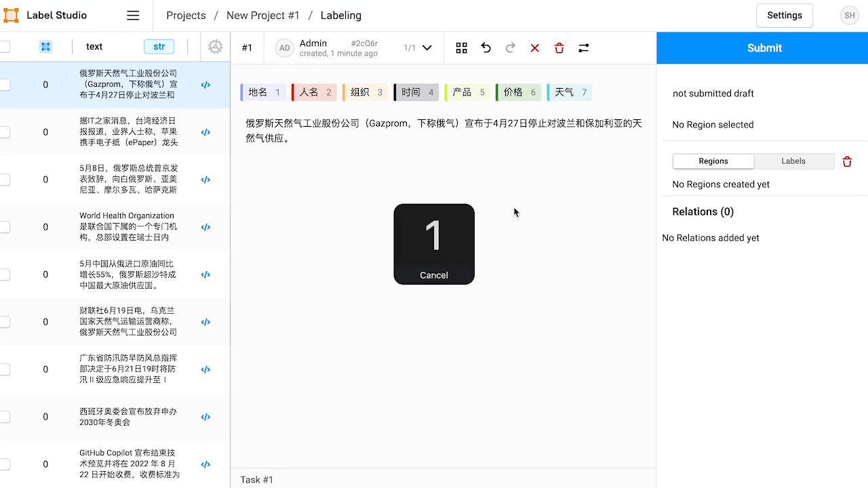Viewport: 868px width, 488px height.
Task: Click the four-squares grid view icon
Action: coord(462,47)
